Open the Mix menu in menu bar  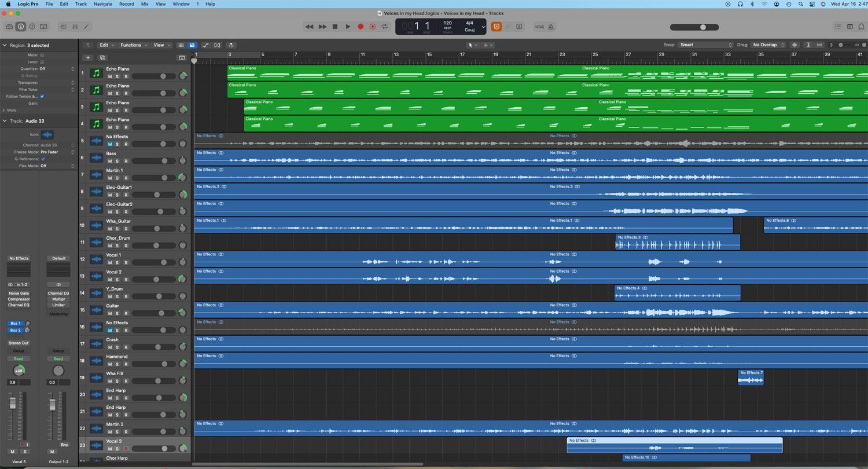tap(145, 4)
